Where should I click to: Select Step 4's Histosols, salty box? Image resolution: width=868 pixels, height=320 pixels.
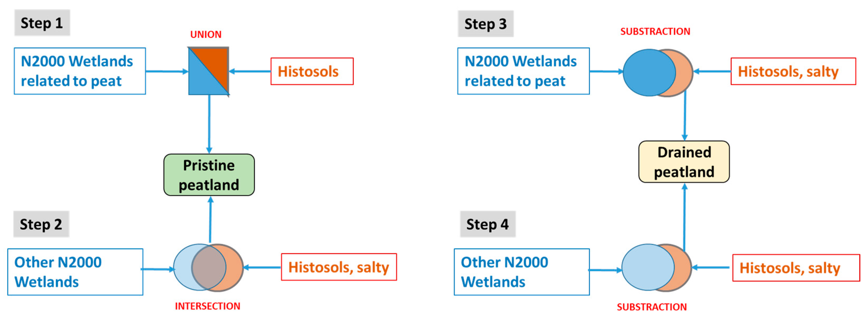tap(796, 268)
